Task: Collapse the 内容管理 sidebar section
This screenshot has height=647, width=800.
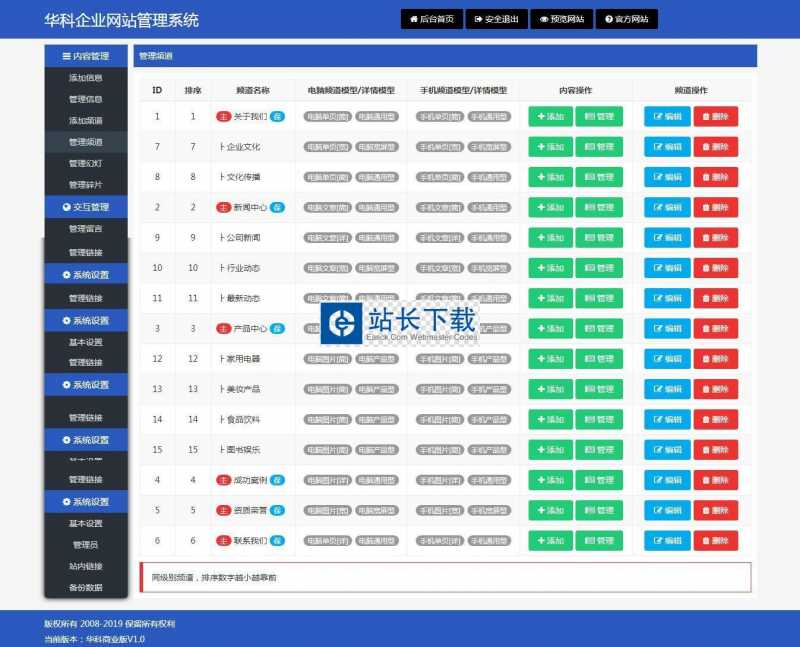Action: coord(86,56)
